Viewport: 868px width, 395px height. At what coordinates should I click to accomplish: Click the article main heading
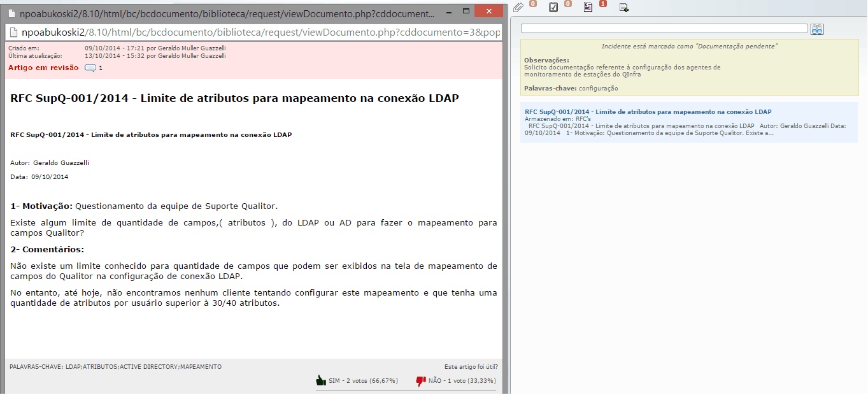[x=234, y=98]
